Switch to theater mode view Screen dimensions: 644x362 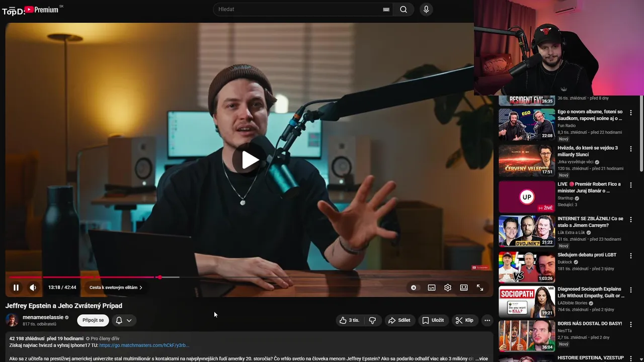[x=464, y=288]
